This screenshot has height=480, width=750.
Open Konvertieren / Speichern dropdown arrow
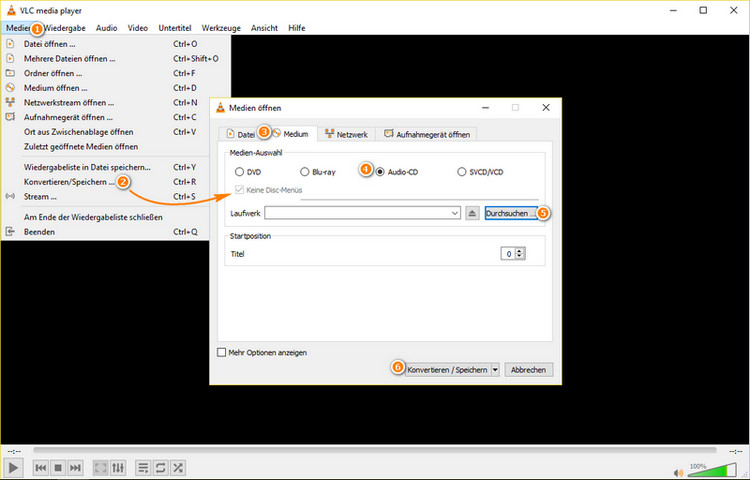[x=496, y=369]
